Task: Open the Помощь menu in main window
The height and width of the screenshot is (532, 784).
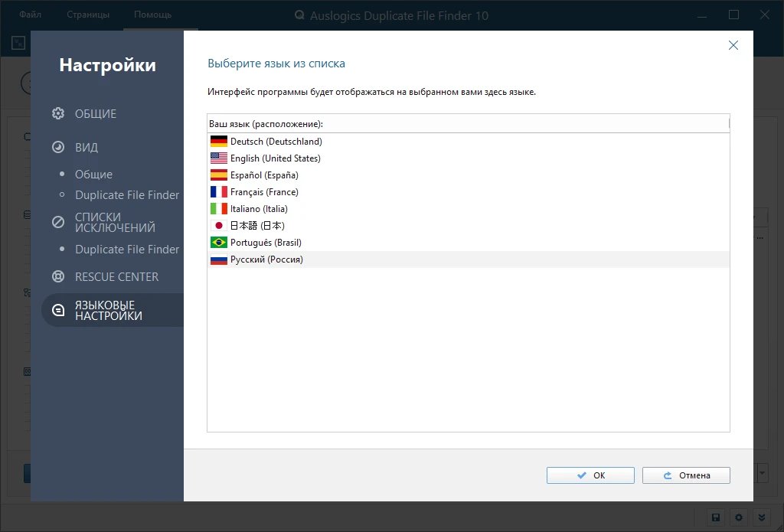Action: tap(152, 15)
